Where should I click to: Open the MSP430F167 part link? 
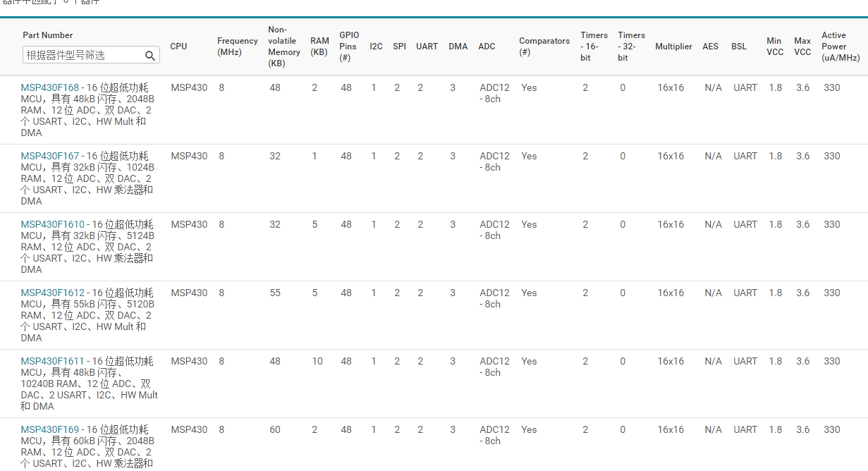(50, 156)
